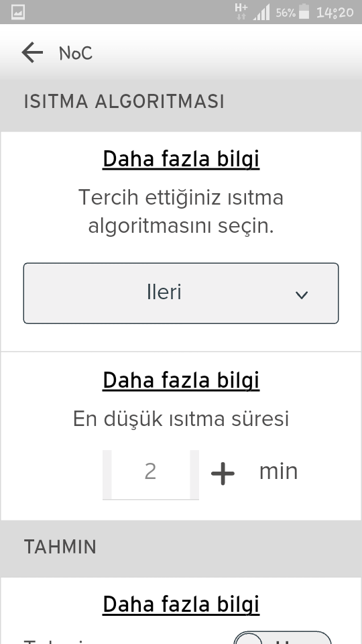
Task: Open Daha fazla bilgi above En düşük ısıtma süresi
Action: [x=181, y=380]
